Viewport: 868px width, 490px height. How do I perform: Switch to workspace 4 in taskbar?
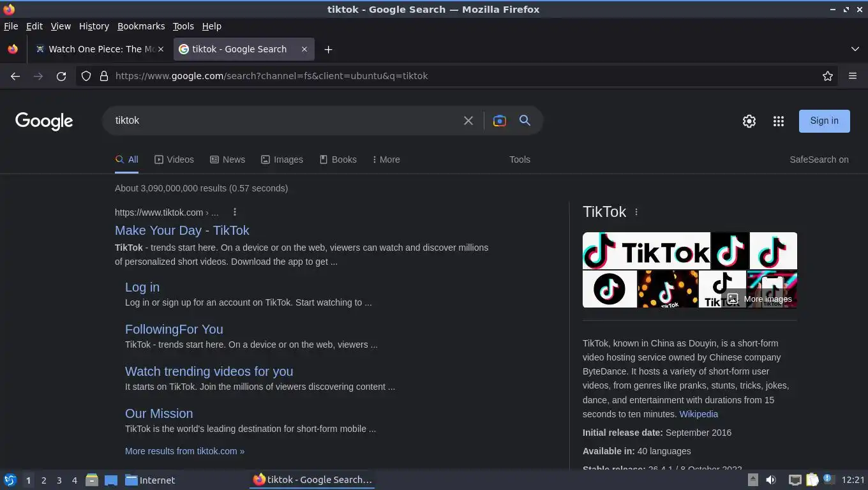tap(74, 480)
